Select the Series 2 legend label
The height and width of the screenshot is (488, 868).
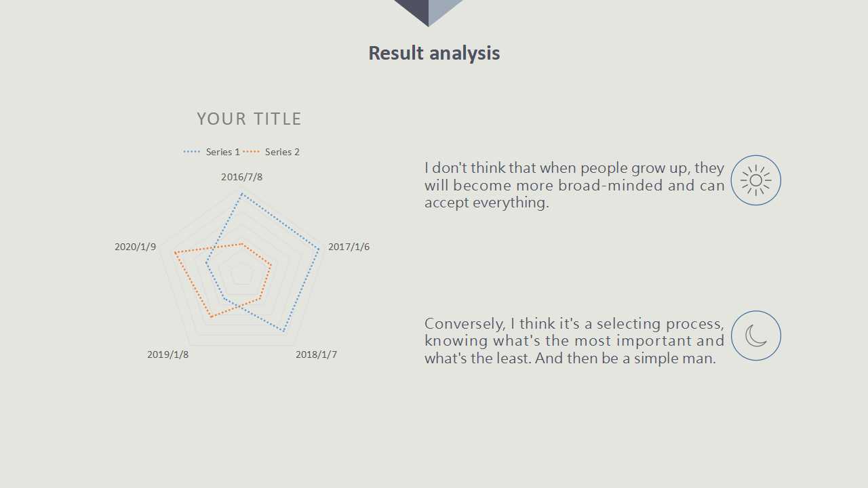pos(282,152)
